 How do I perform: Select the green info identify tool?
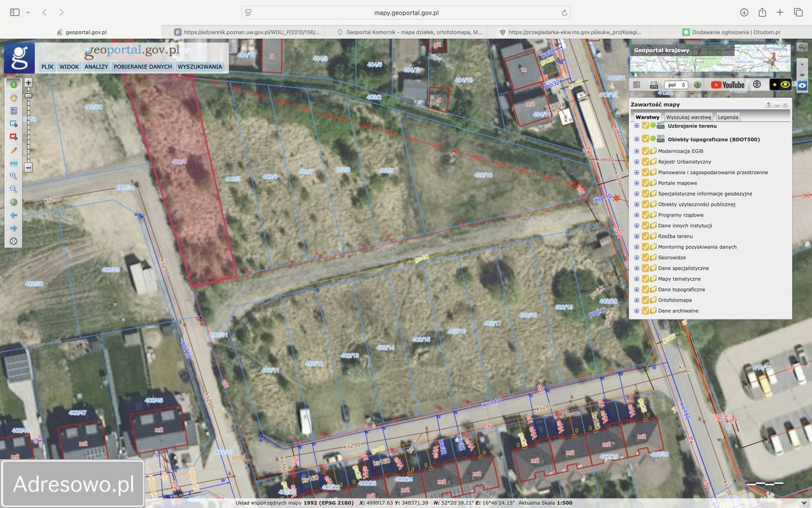[13, 84]
